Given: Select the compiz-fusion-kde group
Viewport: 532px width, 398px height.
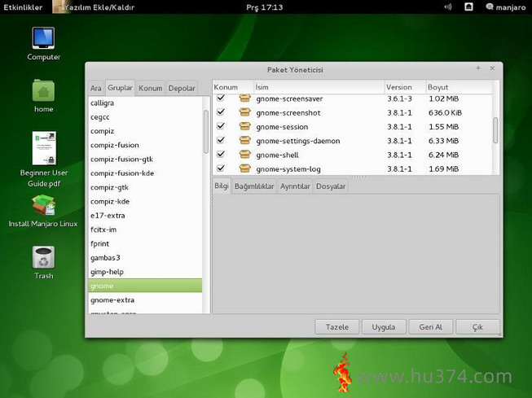Looking at the screenshot, I should coord(145,173).
